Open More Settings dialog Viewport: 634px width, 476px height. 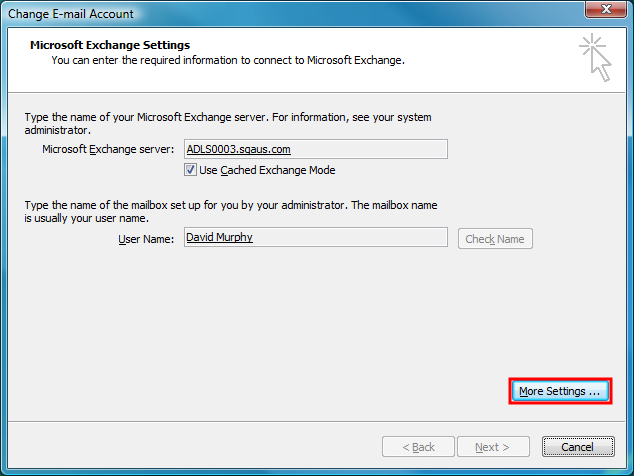[560, 391]
